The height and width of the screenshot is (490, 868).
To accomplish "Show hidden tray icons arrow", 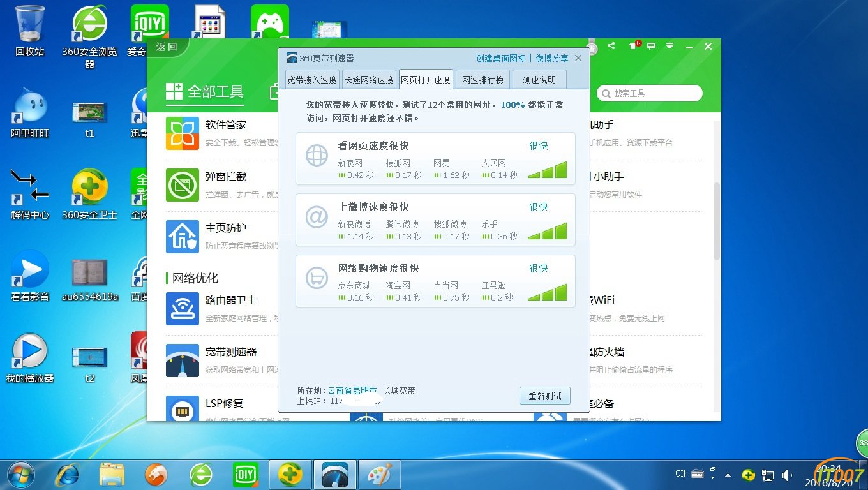I will tap(729, 475).
